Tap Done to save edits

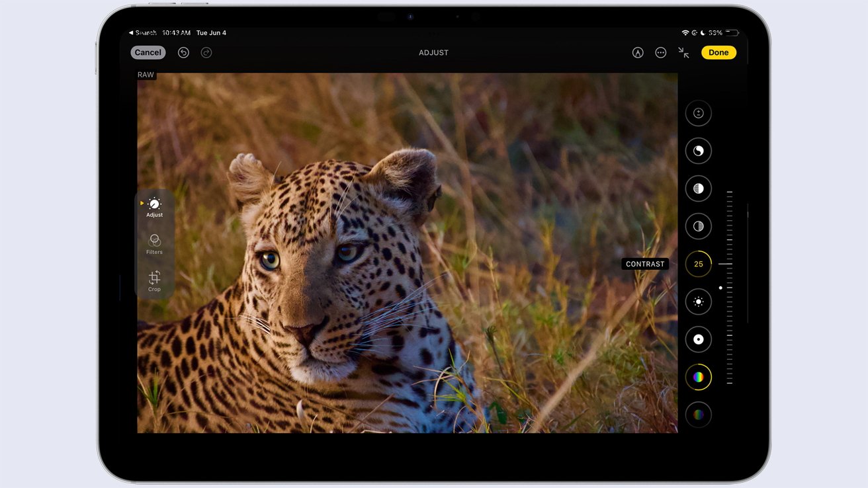coord(718,52)
